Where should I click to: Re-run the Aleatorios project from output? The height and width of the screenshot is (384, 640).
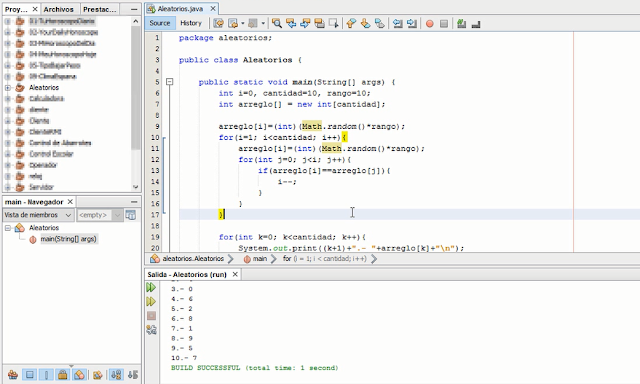tap(151, 288)
